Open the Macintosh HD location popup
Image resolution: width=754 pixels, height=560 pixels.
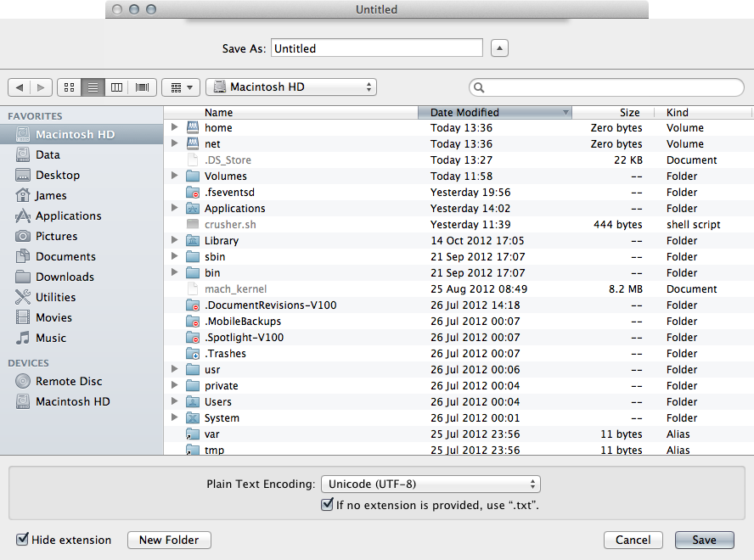coord(291,87)
